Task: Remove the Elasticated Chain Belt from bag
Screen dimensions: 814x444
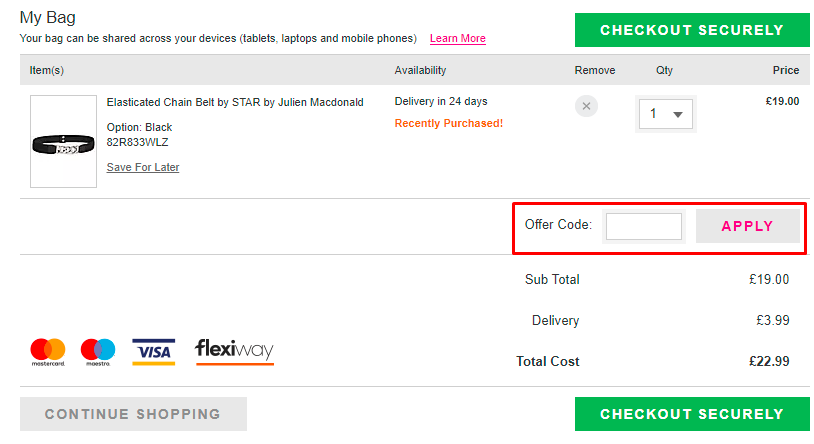Action: pyautogui.click(x=586, y=106)
